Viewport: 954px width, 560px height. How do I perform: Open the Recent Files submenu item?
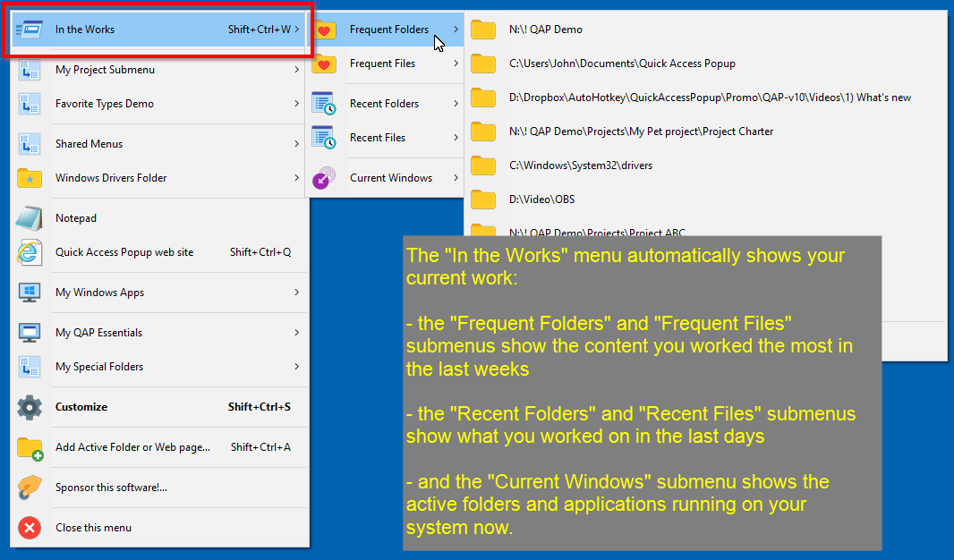(385, 138)
